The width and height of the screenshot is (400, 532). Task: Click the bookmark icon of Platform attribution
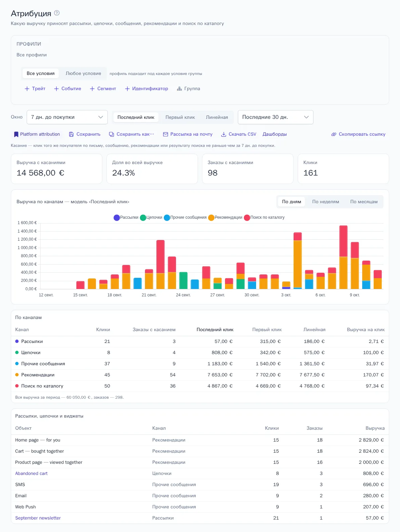(x=16, y=134)
